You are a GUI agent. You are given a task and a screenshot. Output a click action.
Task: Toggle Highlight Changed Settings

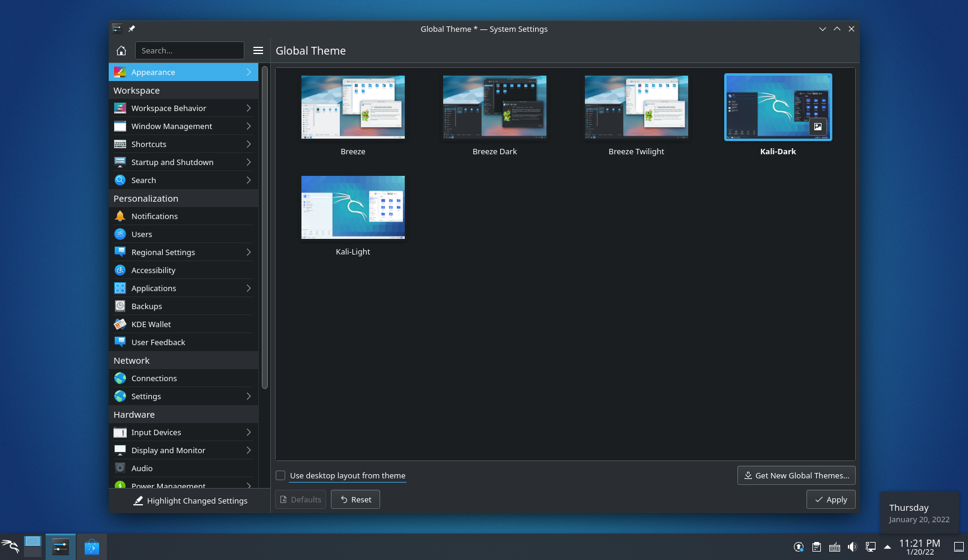click(x=190, y=501)
